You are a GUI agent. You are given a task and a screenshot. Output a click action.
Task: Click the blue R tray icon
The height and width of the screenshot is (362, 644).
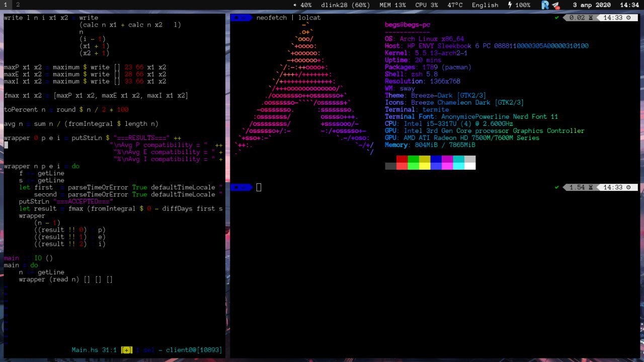coord(545,5)
